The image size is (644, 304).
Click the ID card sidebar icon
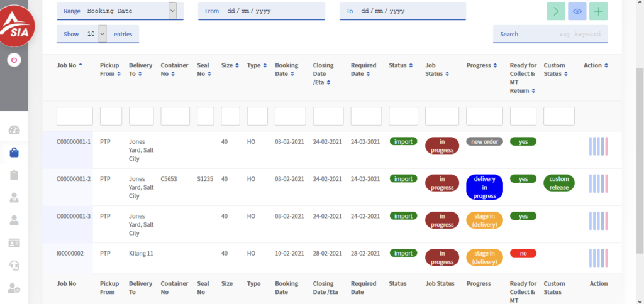14,242
